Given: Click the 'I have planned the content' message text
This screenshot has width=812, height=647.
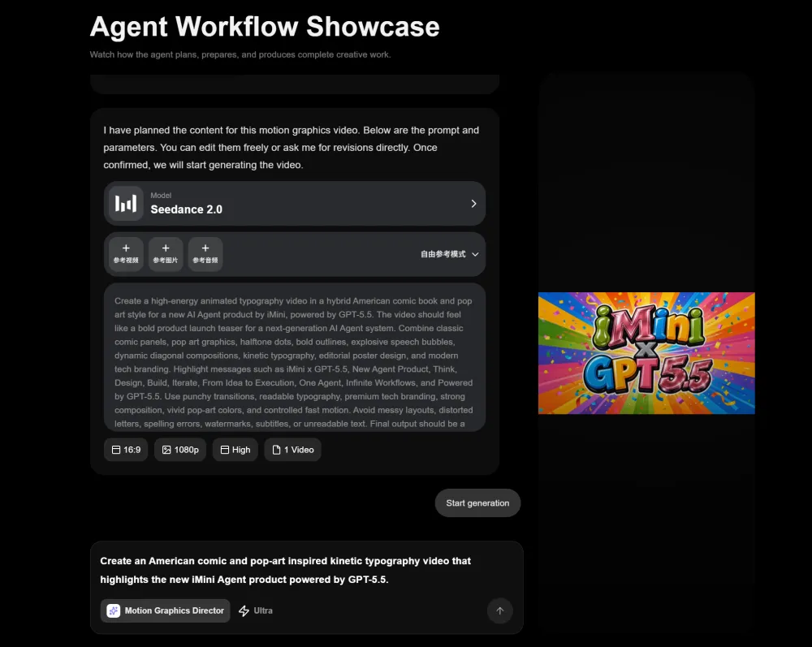Looking at the screenshot, I should [x=291, y=148].
